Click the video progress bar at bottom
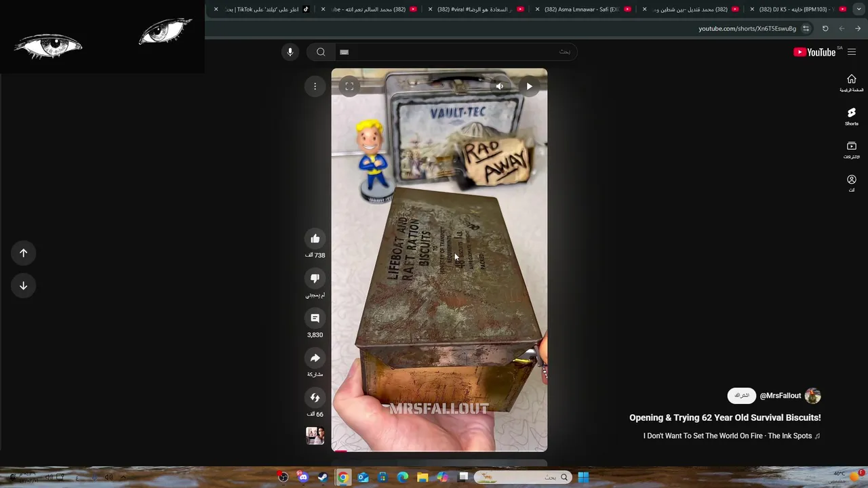This screenshot has width=868, height=488. click(x=439, y=451)
